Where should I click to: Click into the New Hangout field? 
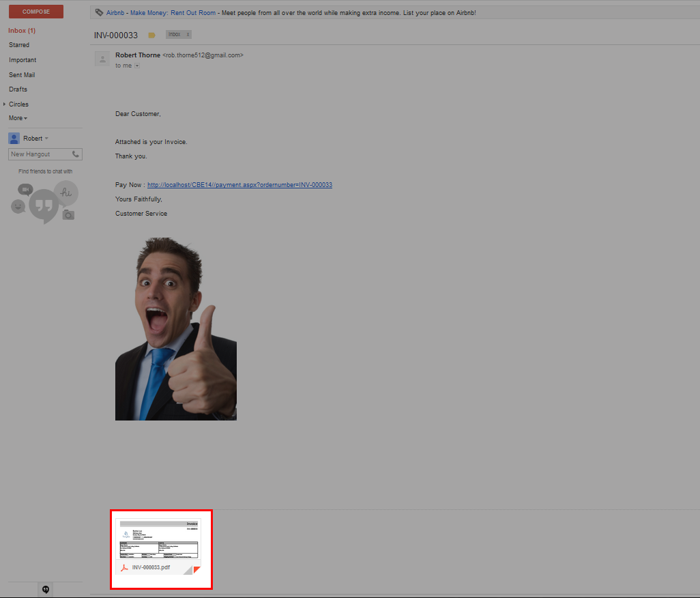[38, 154]
